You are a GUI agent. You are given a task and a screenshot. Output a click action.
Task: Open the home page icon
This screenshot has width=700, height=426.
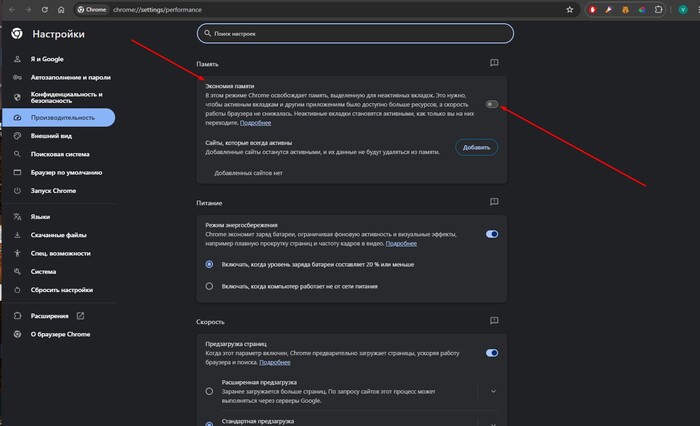tap(61, 9)
